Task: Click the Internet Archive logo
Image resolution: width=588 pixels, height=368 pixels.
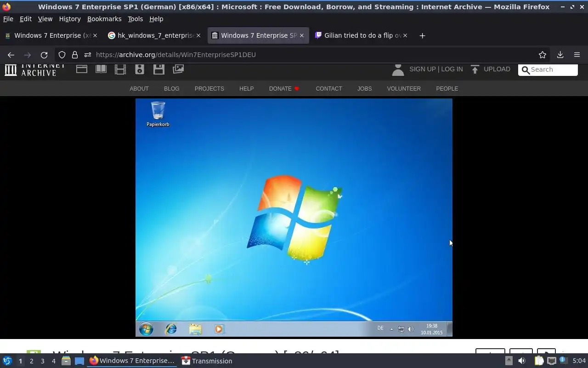Action: pyautogui.click(x=35, y=69)
